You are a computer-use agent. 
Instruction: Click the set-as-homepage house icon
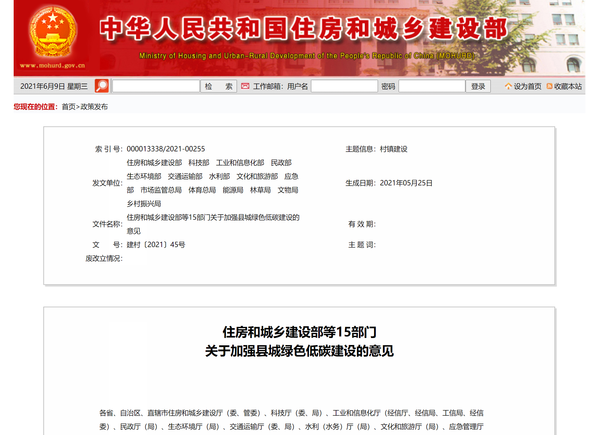507,87
